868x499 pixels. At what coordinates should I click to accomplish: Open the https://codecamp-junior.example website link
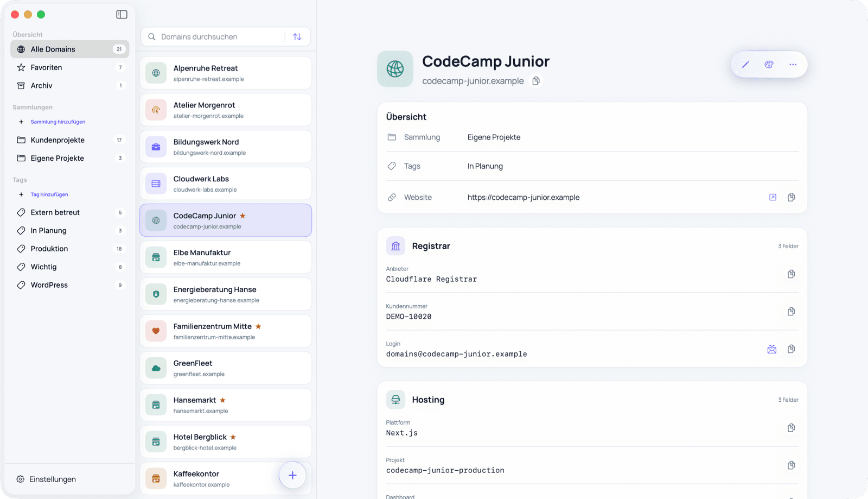[524, 197]
